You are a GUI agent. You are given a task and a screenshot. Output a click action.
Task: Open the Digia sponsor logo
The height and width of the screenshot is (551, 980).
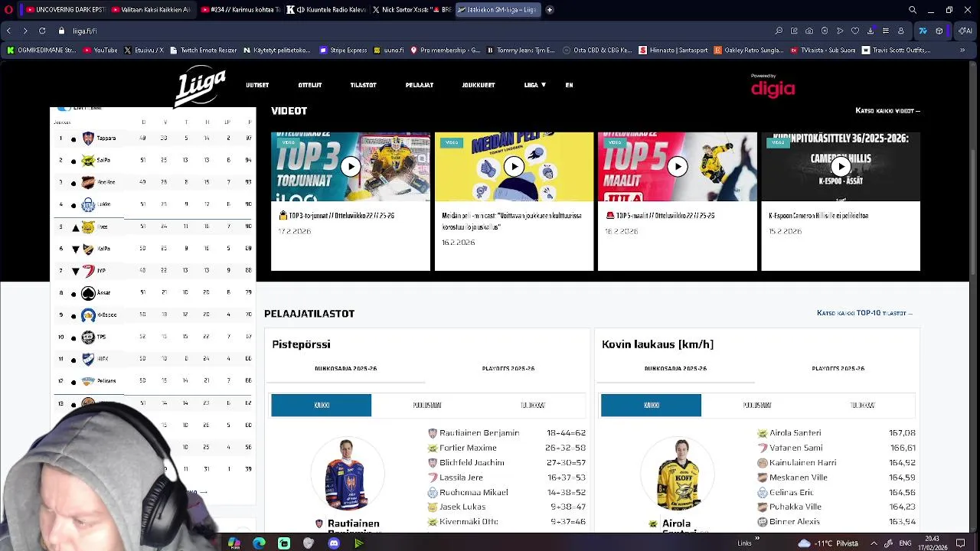pyautogui.click(x=773, y=86)
